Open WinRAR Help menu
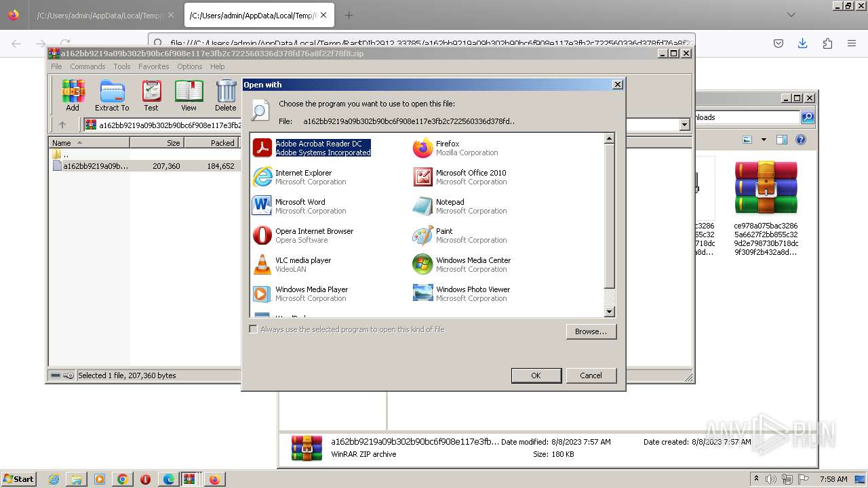The image size is (868, 488). click(x=218, y=66)
